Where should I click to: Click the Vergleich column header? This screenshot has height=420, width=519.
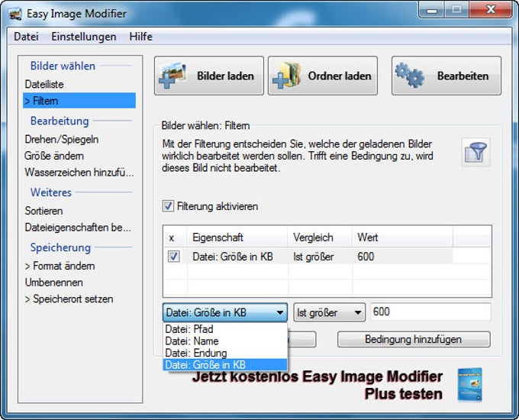tap(319, 237)
